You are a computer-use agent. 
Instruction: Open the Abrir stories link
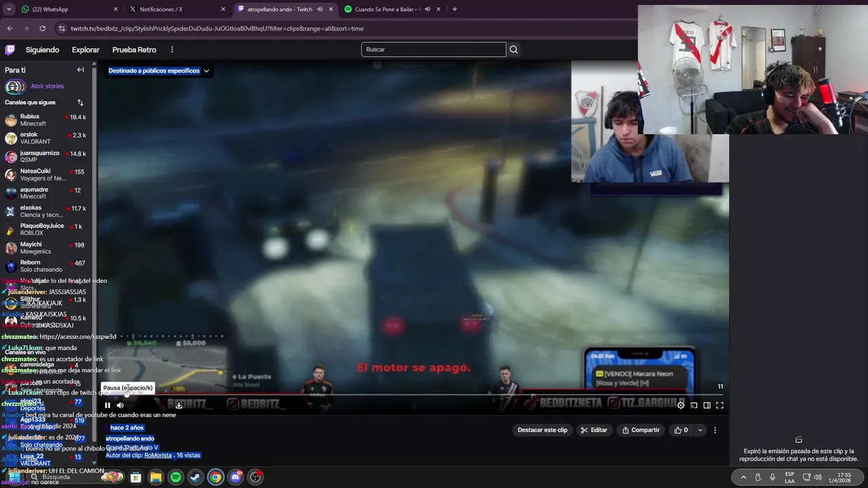point(47,86)
